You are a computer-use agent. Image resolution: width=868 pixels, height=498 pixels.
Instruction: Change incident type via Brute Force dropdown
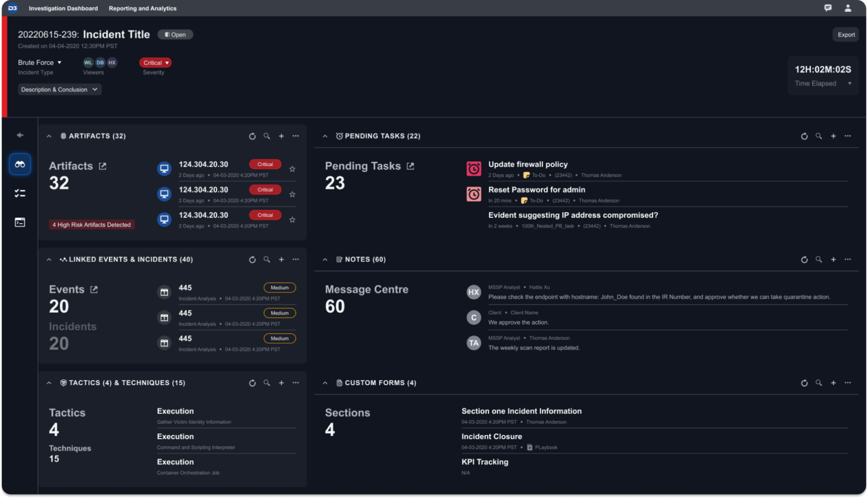39,62
